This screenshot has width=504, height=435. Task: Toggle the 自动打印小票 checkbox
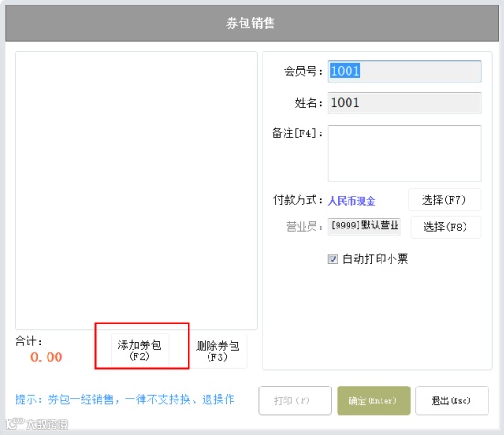(x=333, y=259)
